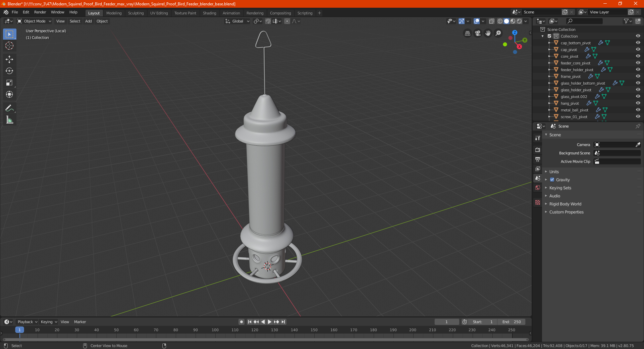644x349 pixels.
Task: Hide screw_01_pivot using its eye icon
Action: point(638,116)
